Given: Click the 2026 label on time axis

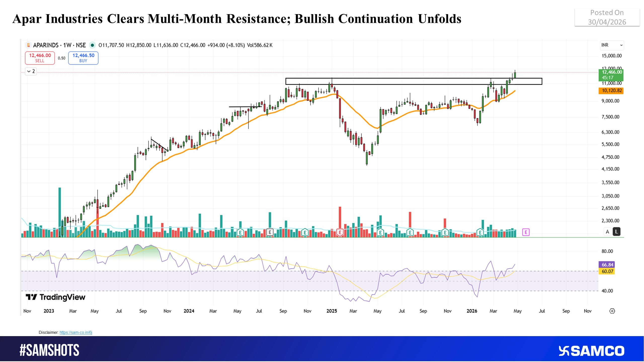Looking at the screenshot, I should tap(472, 311).
